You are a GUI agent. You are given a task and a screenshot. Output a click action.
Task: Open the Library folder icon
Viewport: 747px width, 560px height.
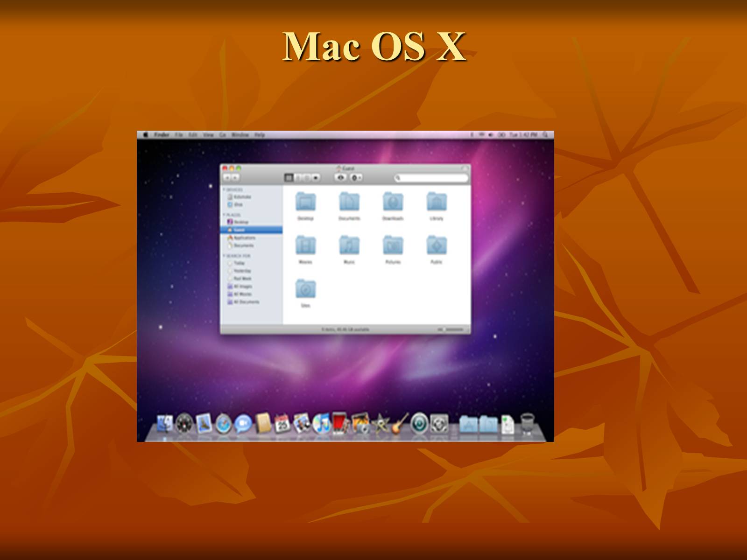[x=437, y=202]
